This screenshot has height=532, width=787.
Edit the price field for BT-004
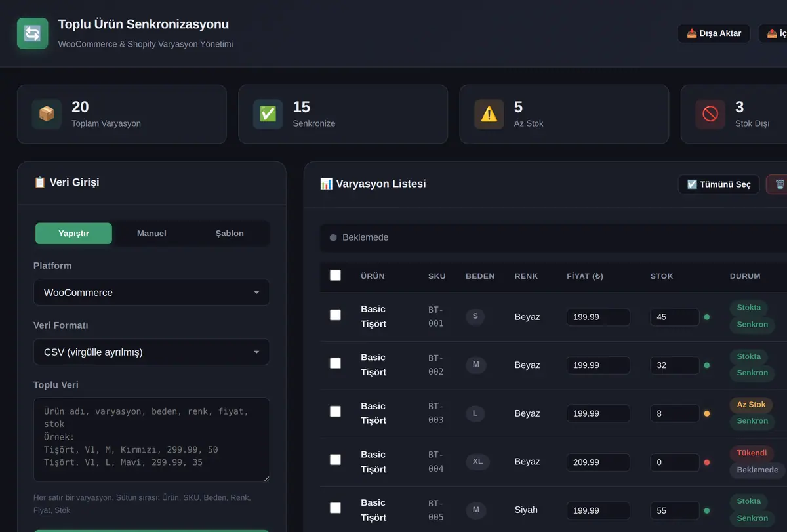(598, 462)
